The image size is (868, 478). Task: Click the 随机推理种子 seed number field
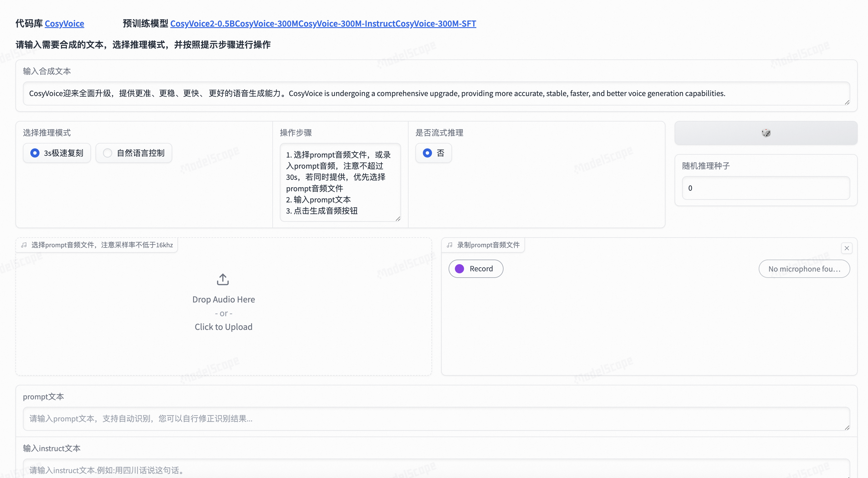766,188
